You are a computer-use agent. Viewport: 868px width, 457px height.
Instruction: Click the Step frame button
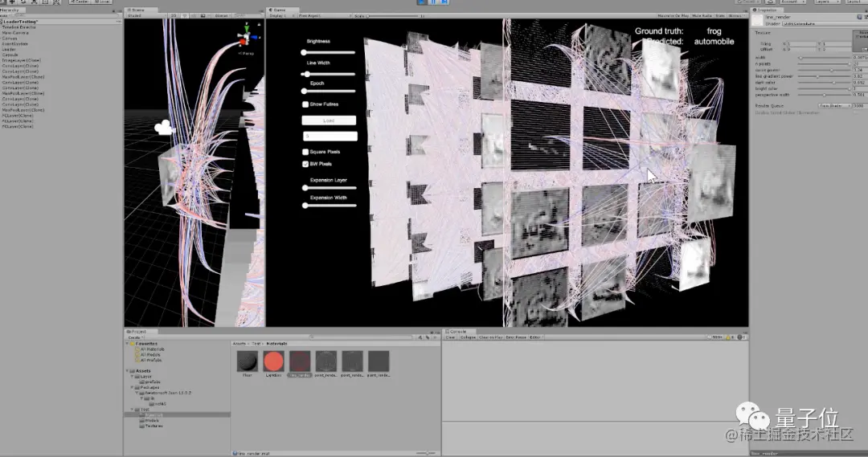pos(444,2)
